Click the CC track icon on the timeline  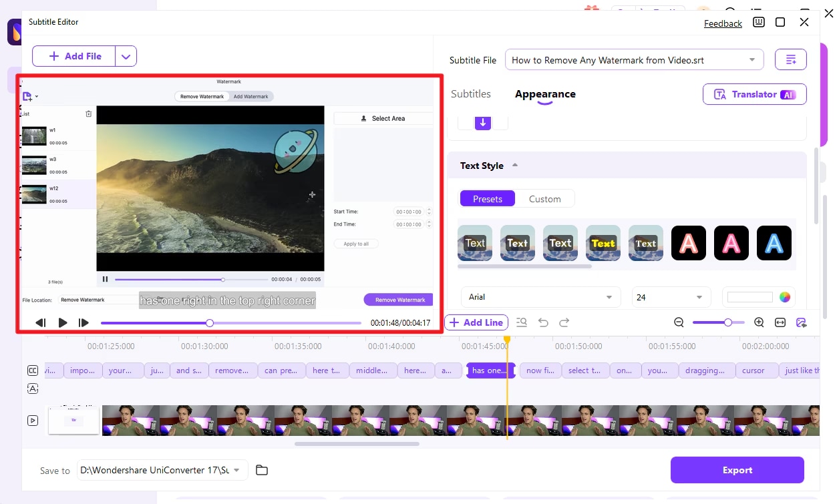(33, 370)
